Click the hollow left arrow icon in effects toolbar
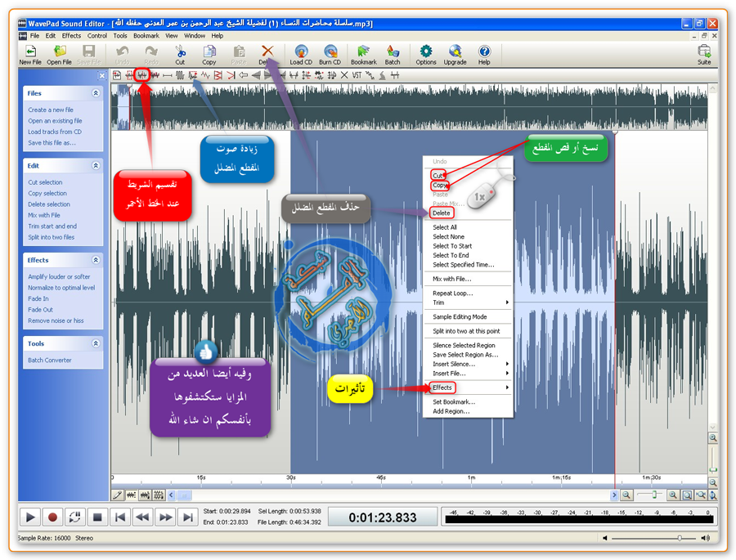The width and height of the screenshot is (736, 560). tap(243, 75)
